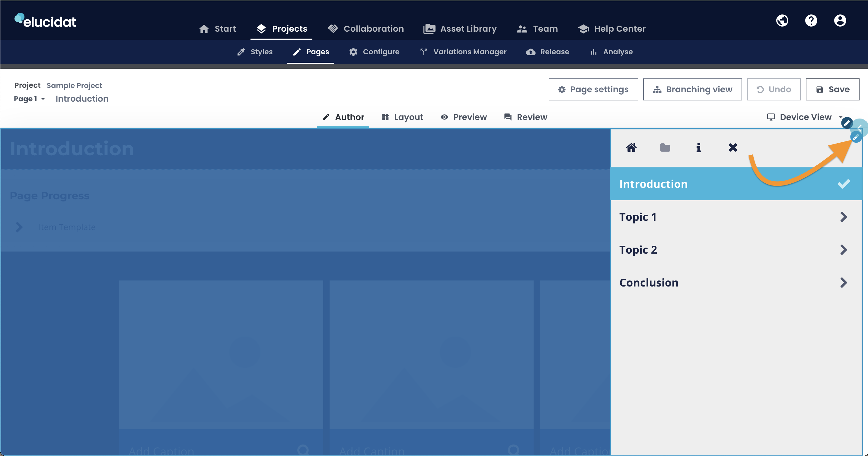Click the Introduction page title field

point(82,99)
